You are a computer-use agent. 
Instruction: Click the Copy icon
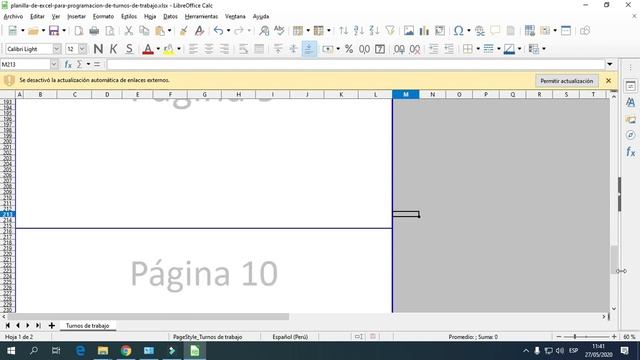pyautogui.click(x=144, y=31)
